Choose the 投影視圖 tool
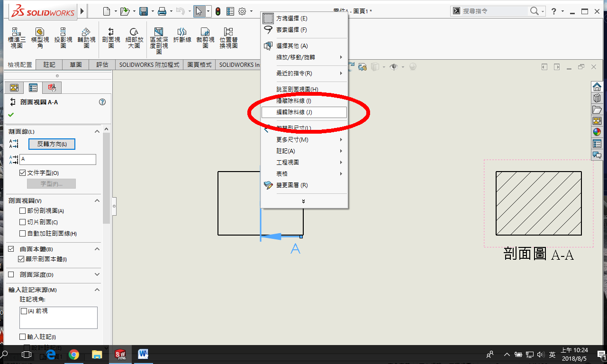 click(63, 38)
